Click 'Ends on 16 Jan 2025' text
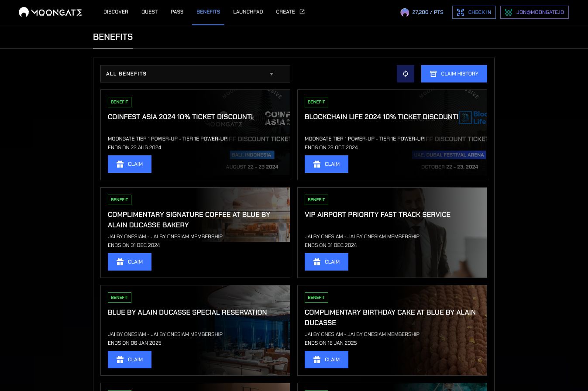588x391 pixels. pos(331,343)
